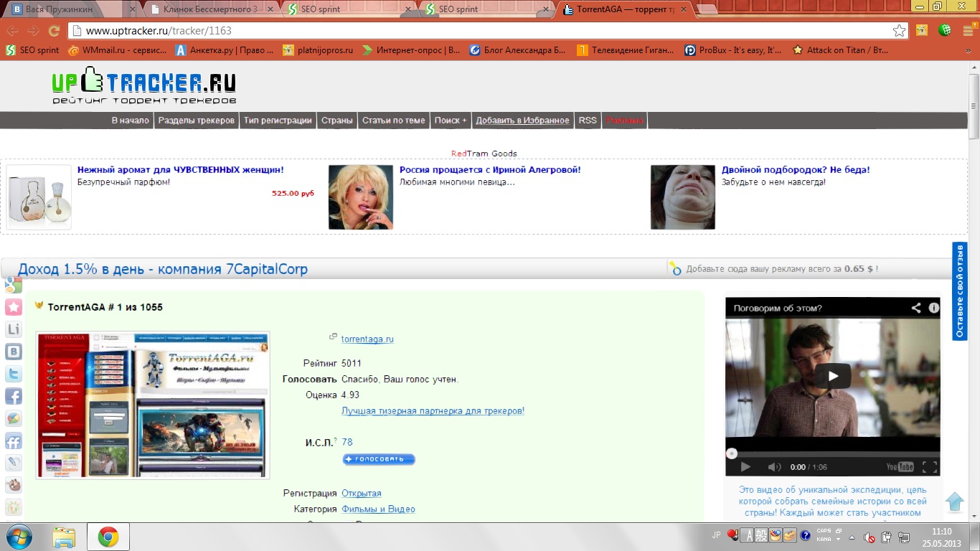This screenshot has height=551, width=980.
Task: Click 'В начало' menu item
Action: [x=131, y=121]
